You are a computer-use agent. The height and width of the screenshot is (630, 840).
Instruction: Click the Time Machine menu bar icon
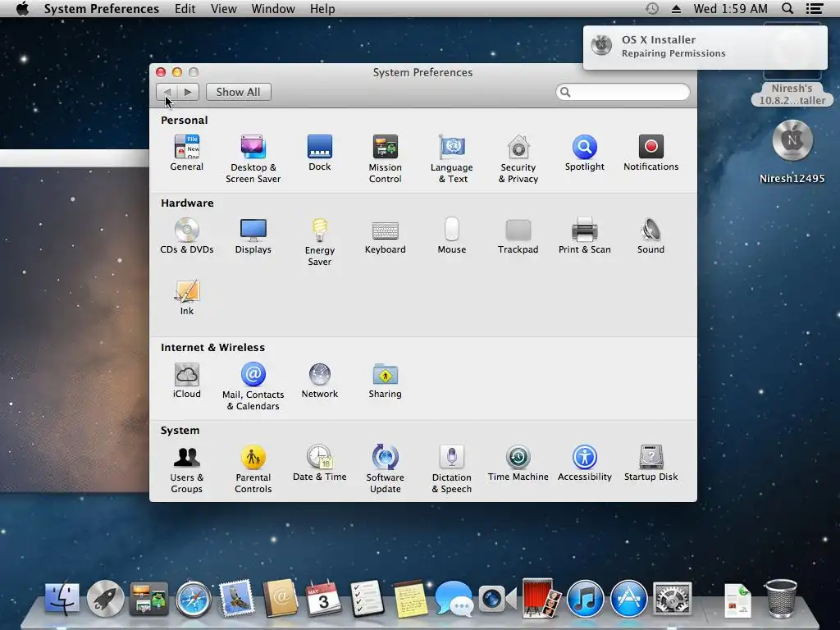[652, 8]
